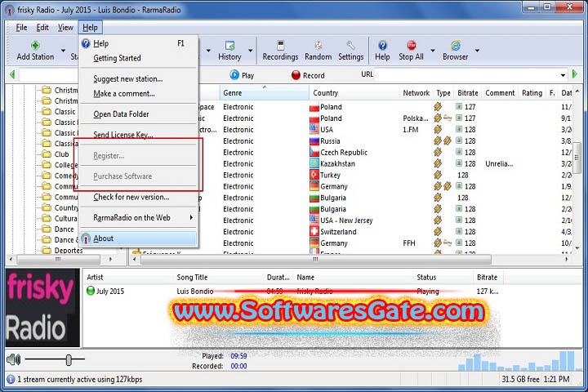Click the green back arrow icon
This screenshot has height=392, width=588.
point(12,74)
